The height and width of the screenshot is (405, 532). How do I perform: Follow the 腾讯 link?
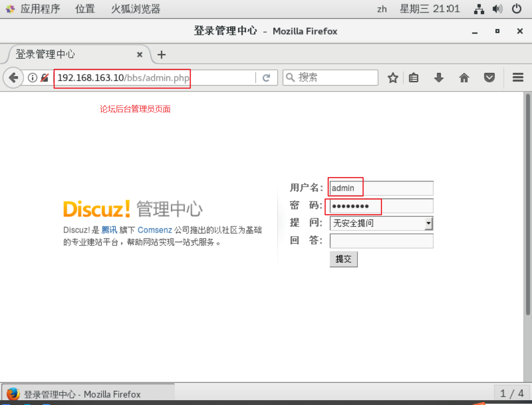[x=109, y=230]
